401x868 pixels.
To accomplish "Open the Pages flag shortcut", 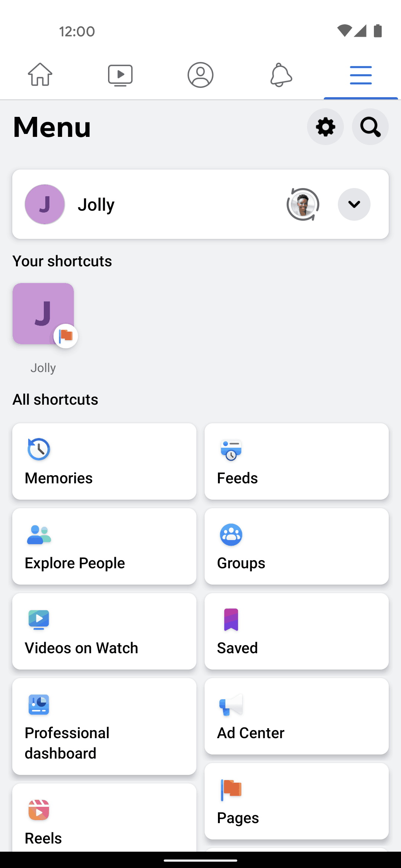I will point(297,801).
